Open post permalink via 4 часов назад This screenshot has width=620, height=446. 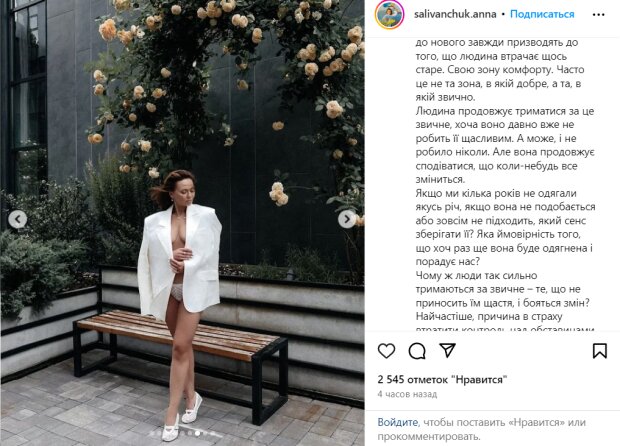407,394
